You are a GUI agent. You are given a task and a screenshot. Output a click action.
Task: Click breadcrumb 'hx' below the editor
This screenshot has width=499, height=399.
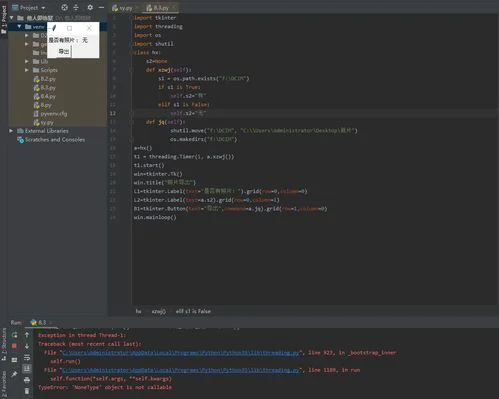pyautogui.click(x=138, y=311)
